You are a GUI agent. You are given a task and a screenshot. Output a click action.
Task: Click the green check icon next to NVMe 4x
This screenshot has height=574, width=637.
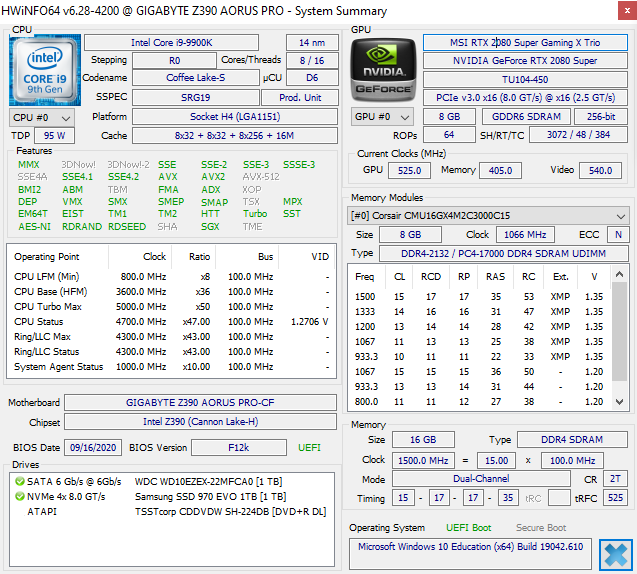tap(20, 496)
